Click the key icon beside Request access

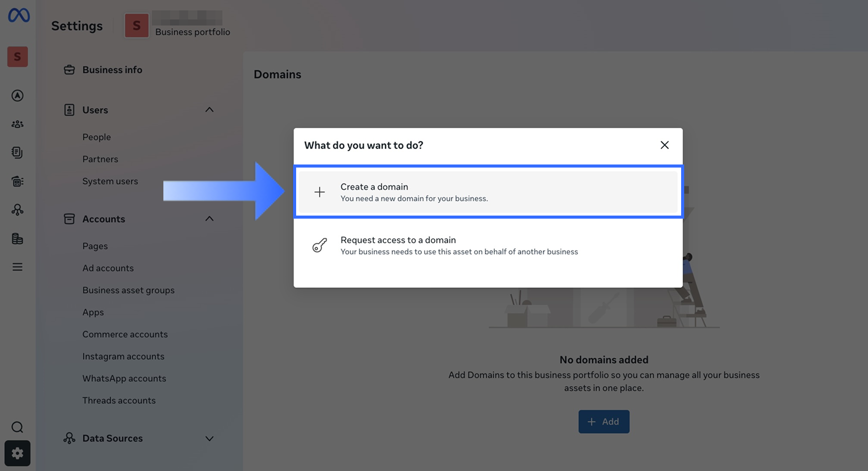click(x=320, y=245)
